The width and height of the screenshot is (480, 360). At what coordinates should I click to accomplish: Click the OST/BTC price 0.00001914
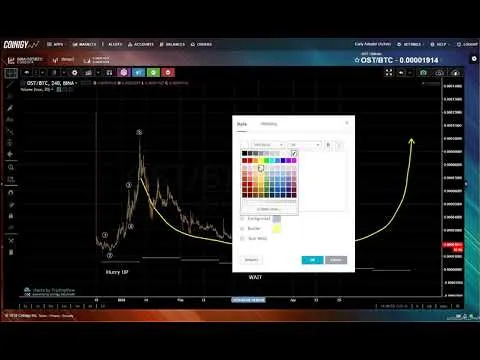click(x=419, y=60)
